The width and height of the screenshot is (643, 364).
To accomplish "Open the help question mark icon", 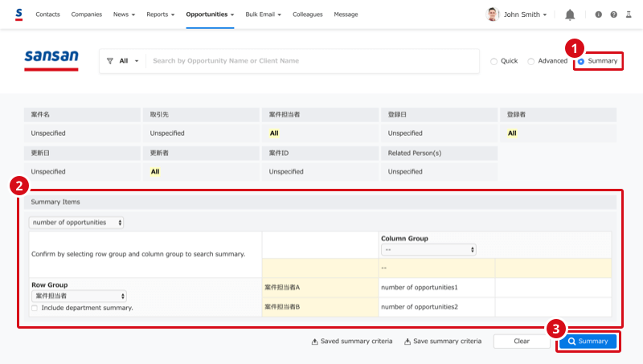I will [614, 14].
